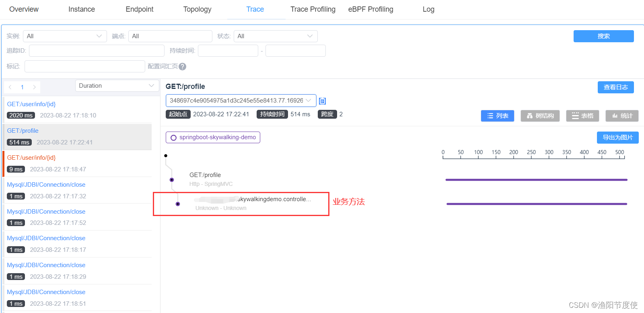This screenshot has height=313, width=644.
Task: Switch to the Topology tab
Action: click(x=197, y=9)
